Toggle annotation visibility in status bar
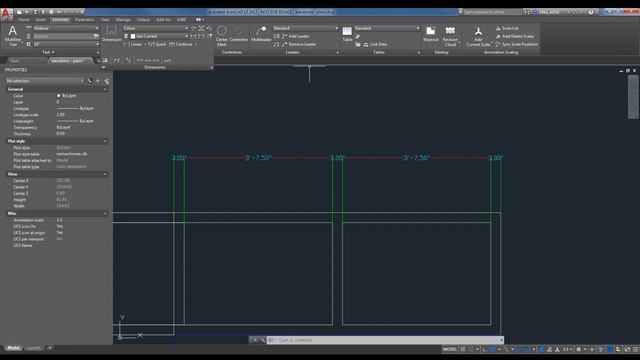This screenshot has height=360, width=640. (542, 349)
